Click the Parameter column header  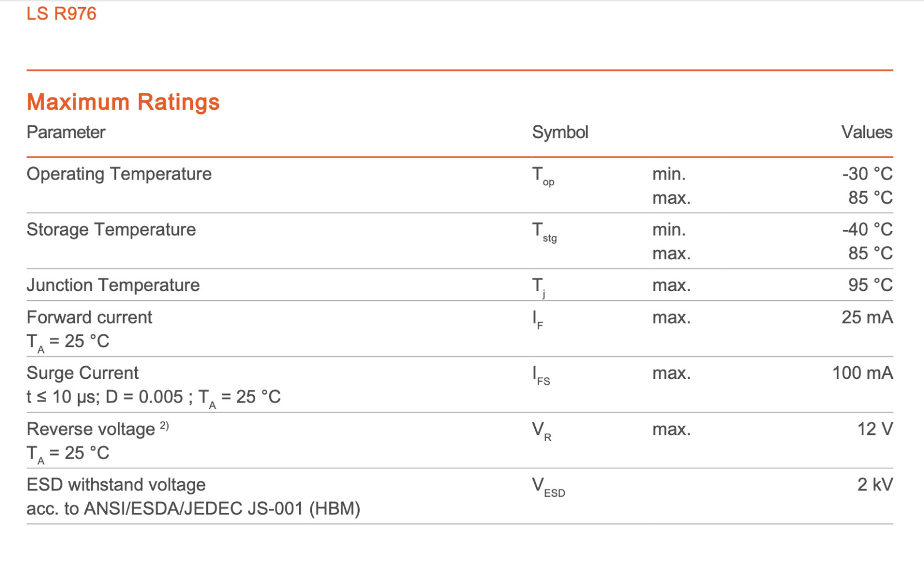66,132
